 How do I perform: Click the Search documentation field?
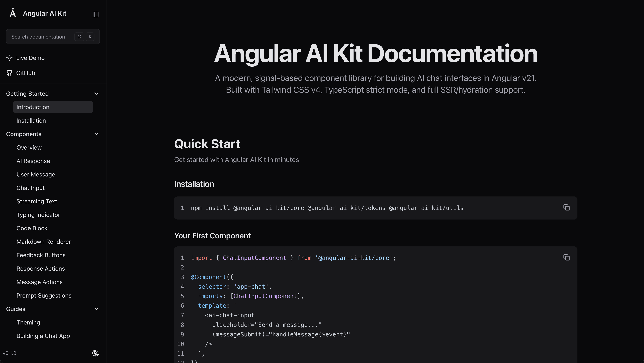(x=43, y=37)
